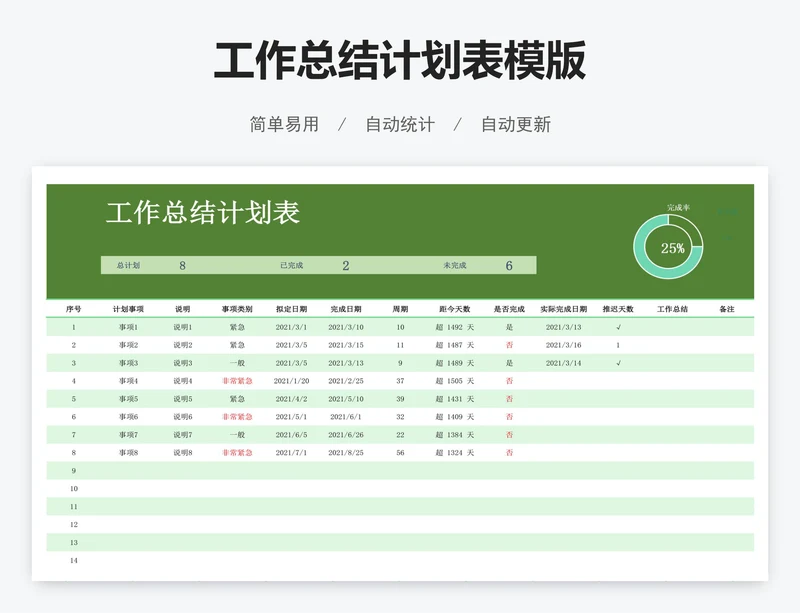Click the red 否 cell in 事项2 row

click(509, 345)
